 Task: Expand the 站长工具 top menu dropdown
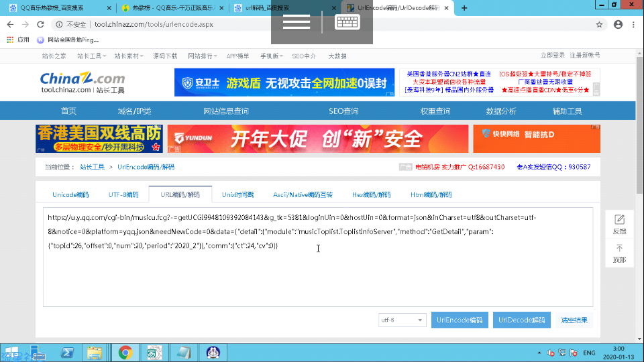(91, 56)
